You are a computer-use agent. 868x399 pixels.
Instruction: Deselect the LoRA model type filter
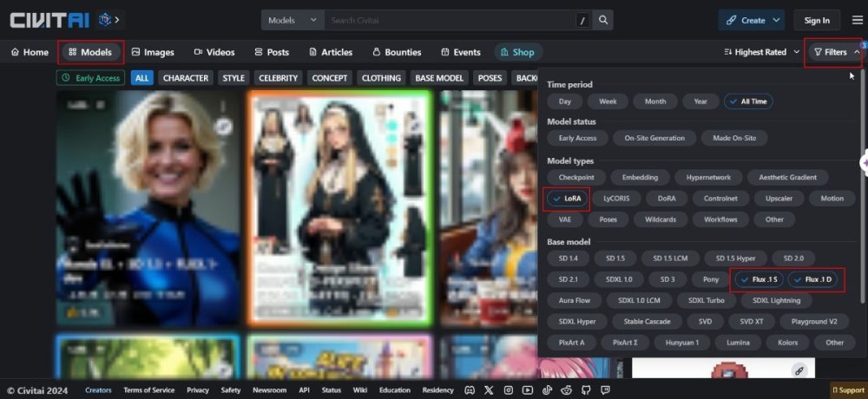[567, 199]
